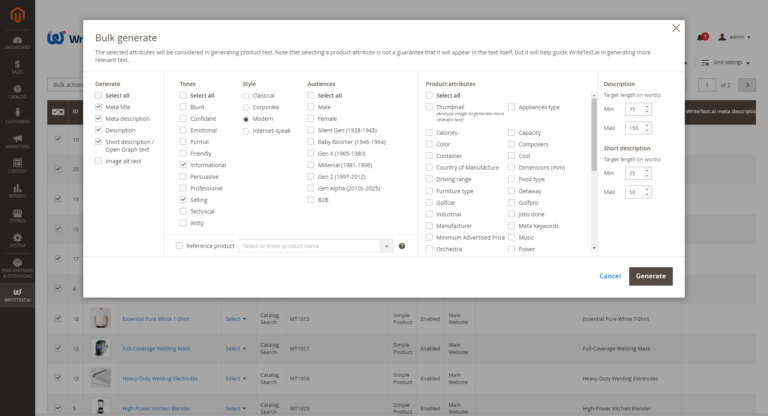
Task: Go to next grid page arrow
Action: [x=747, y=85]
